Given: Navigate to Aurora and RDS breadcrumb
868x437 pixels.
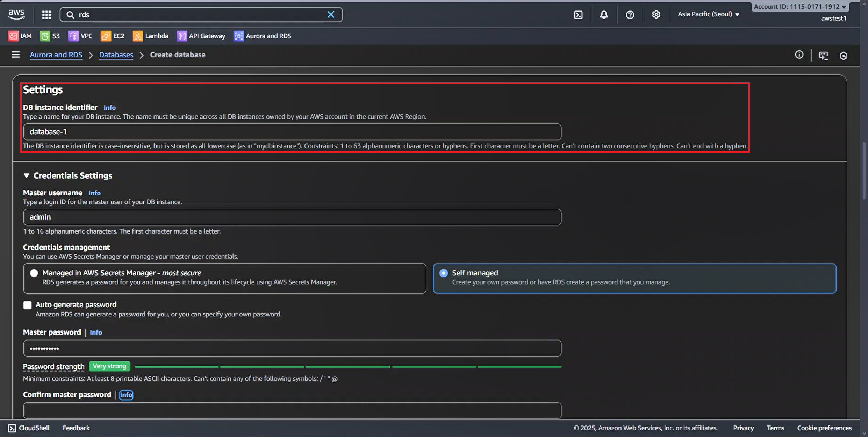Looking at the screenshot, I should [56, 55].
